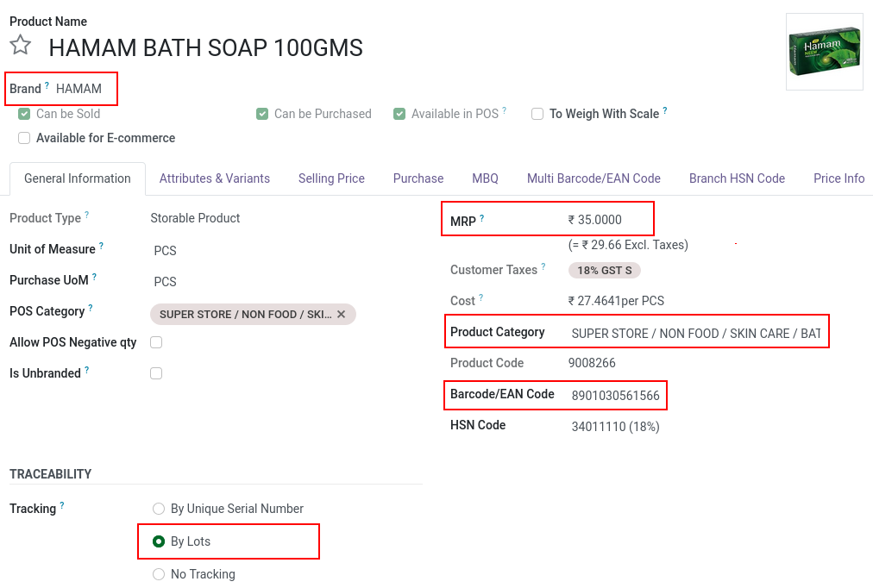
Task: Toggle the Can be Sold checkbox
Action: pos(24,114)
